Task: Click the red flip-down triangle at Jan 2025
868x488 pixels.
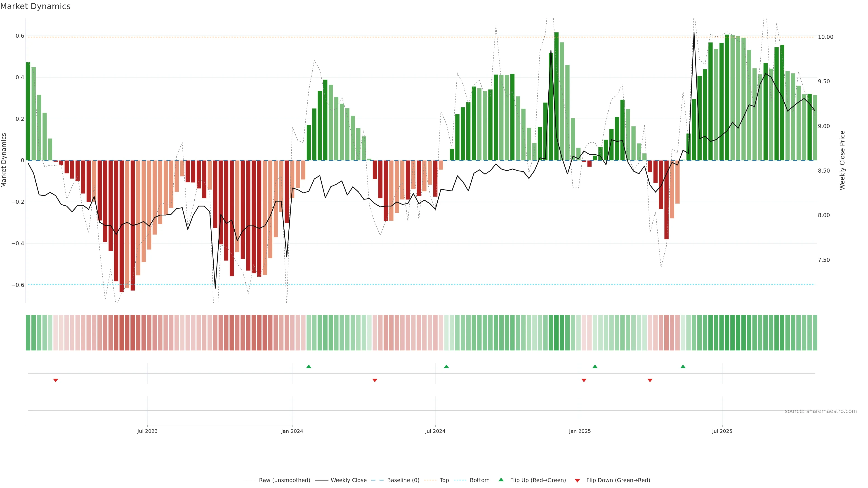Action: click(x=584, y=380)
